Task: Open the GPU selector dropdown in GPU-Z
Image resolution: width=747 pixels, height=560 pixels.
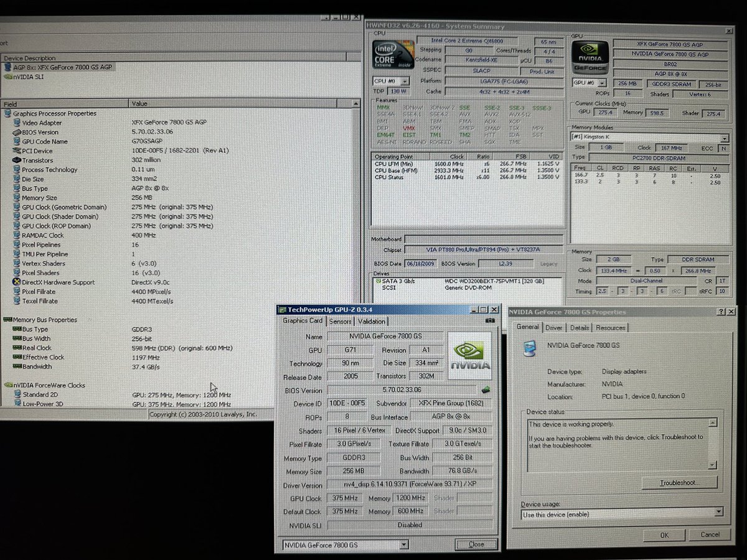Action: click(x=404, y=545)
